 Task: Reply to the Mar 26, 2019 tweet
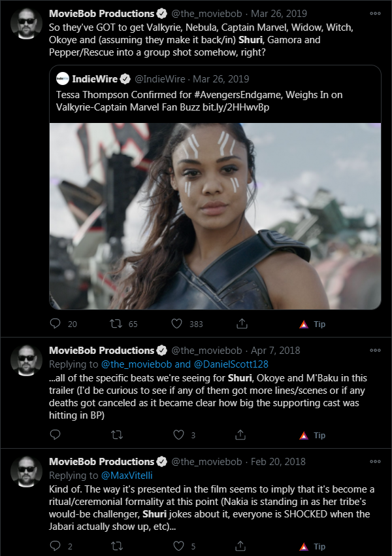[56, 323]
